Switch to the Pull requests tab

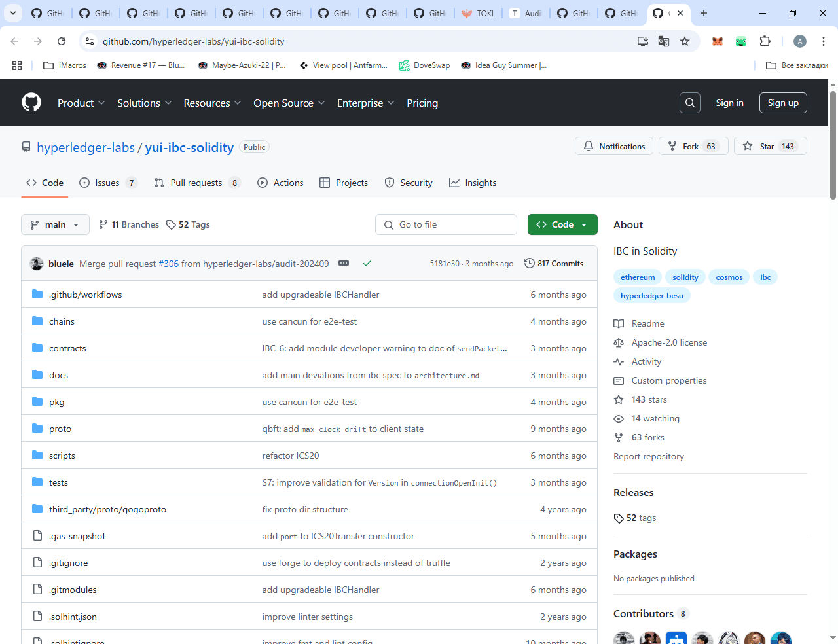pos(197,183)
